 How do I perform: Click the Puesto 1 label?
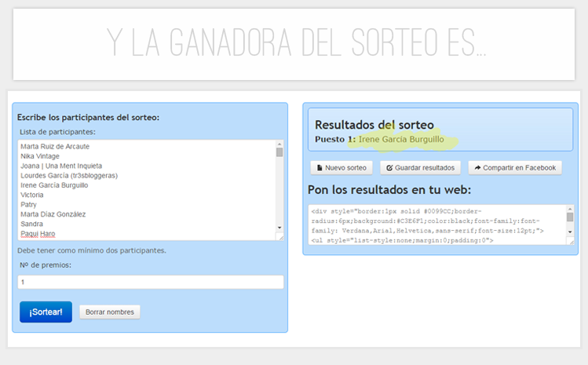click(x=335, y=139)
